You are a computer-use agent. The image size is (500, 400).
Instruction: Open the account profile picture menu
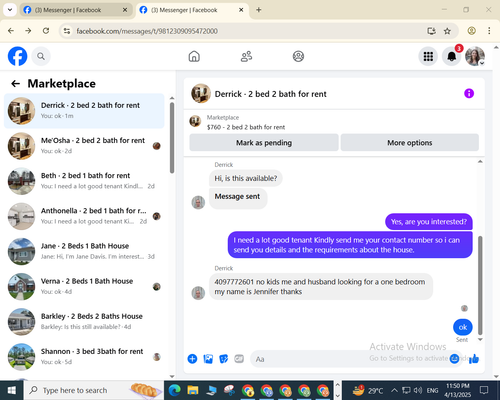pos(475,56)
